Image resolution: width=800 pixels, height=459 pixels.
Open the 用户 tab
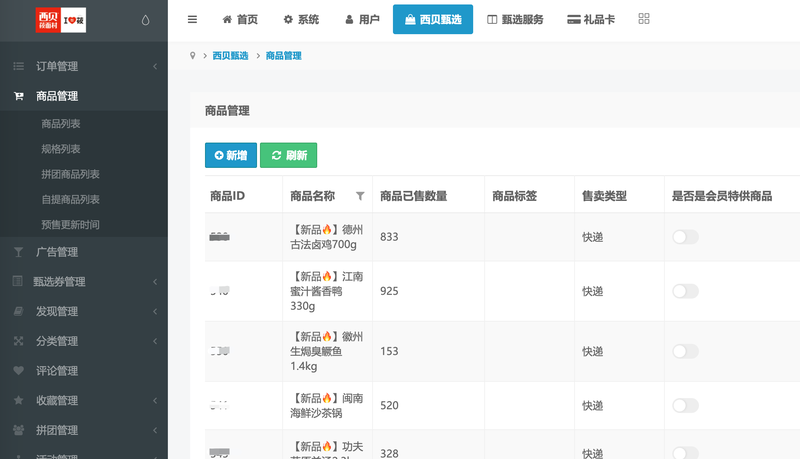click(362, 19)
